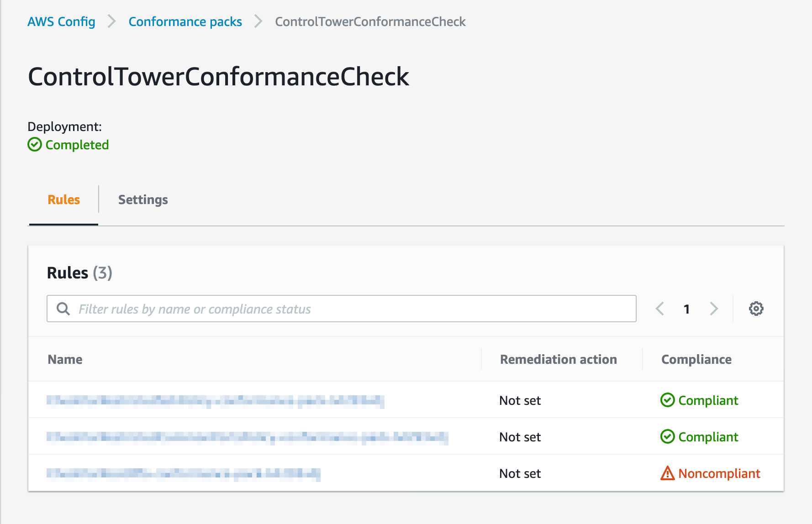Go to next page of rules
812x524 pixels.
point(714,309)
